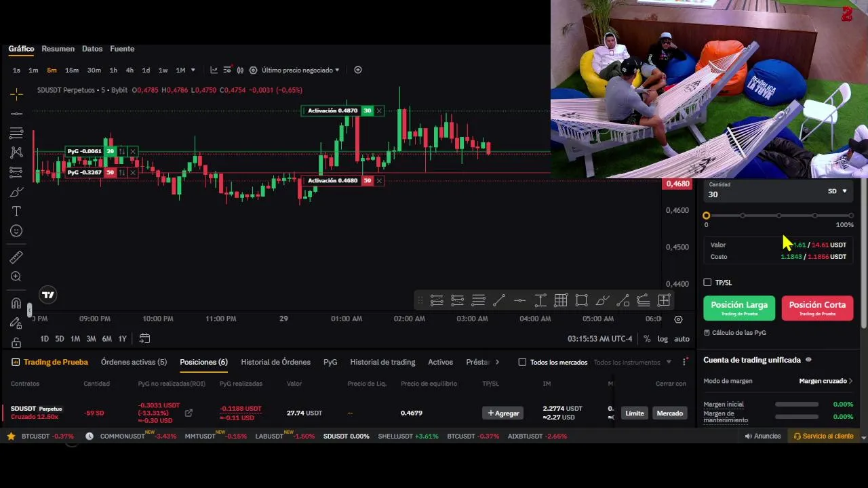Click the plus-circle add button in toolbar
This screenshot has height=488, width=868.
click(358, 70)
